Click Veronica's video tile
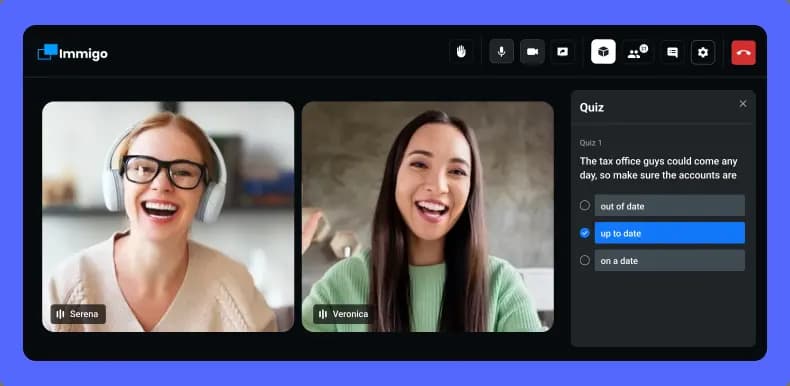The image size is (790, 386). click(427, 217)
